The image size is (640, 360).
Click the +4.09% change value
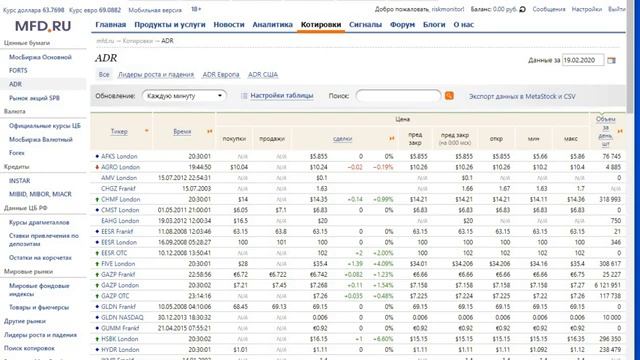pos(383,264)
